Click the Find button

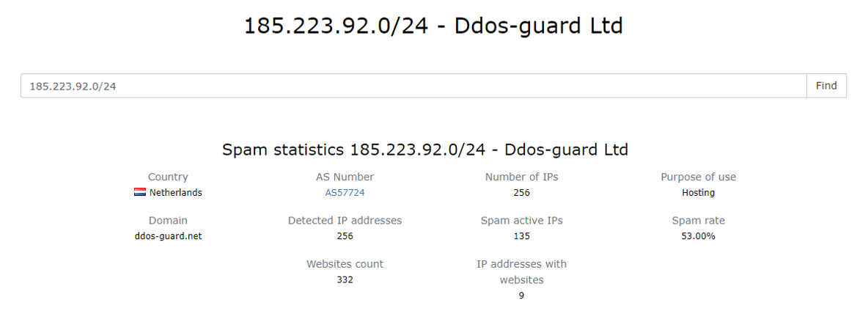pyautogui.click(x=826, y=86)
